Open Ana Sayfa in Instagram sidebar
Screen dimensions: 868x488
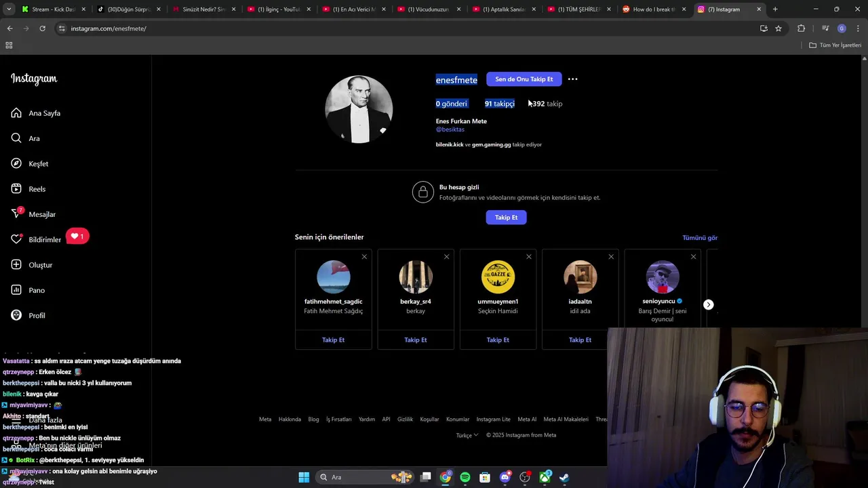click(36, 113)
